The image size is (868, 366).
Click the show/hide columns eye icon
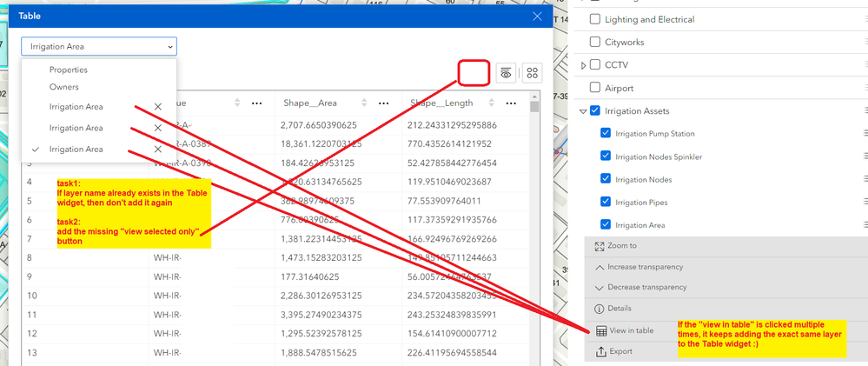tap(505, 73)
